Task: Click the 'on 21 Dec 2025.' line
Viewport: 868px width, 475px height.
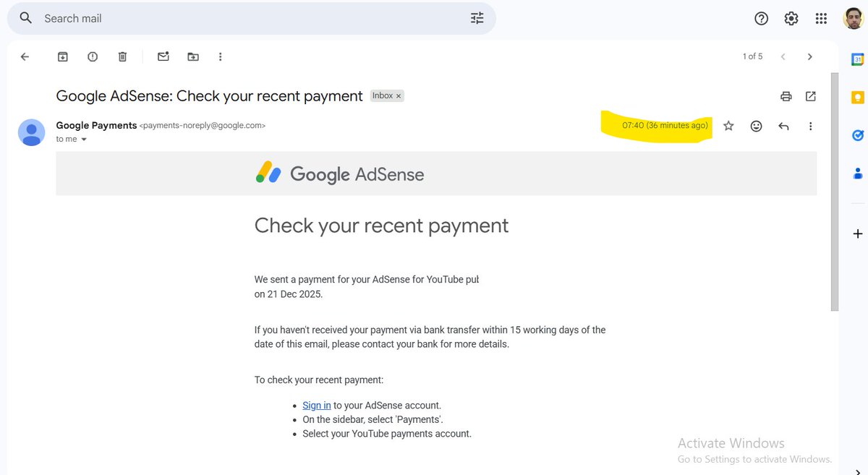Action: pyautogui.click(x=289, y=294)
